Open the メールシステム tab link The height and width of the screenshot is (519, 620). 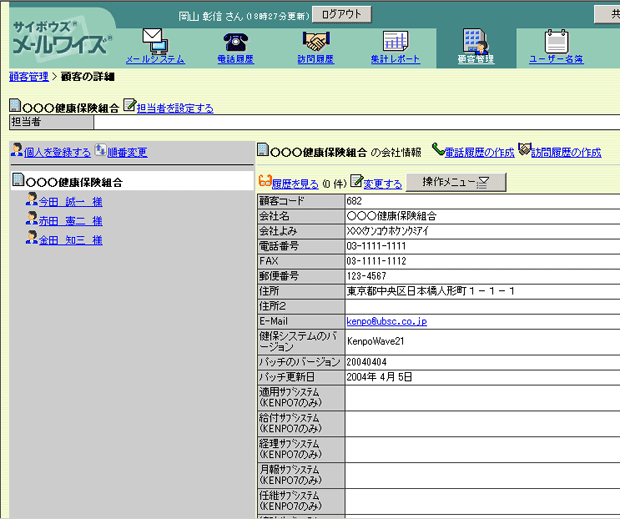(x=155, y=59)
